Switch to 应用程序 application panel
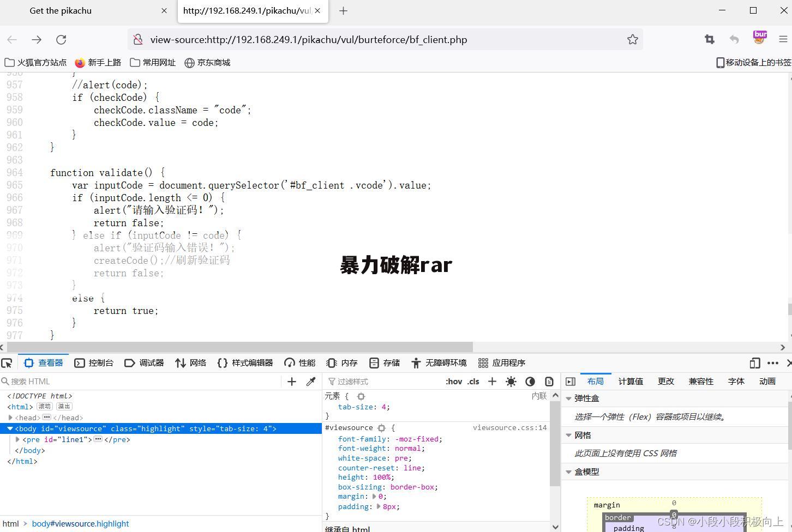Image resolution: width=792 pixels, height=532 pixels. click(501, 363)
